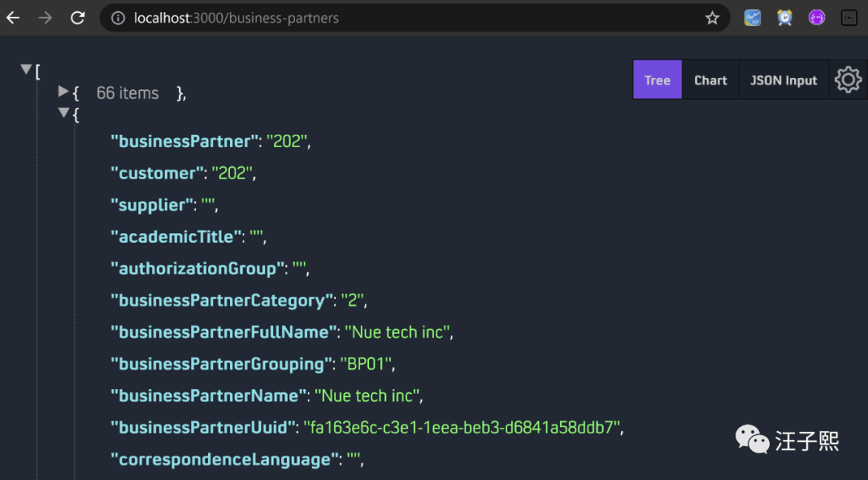
Task: Switch to the Chart tab
Action: click(x=710, y=80)
